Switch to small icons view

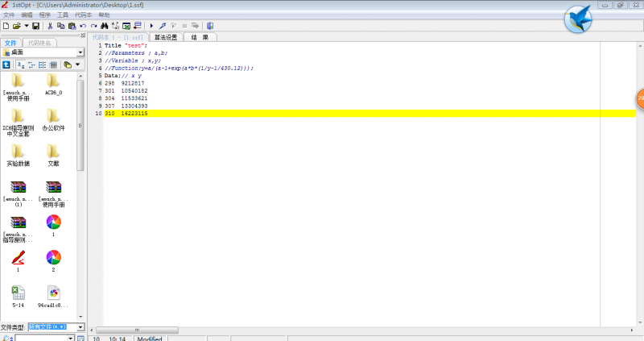click(31, 64)
